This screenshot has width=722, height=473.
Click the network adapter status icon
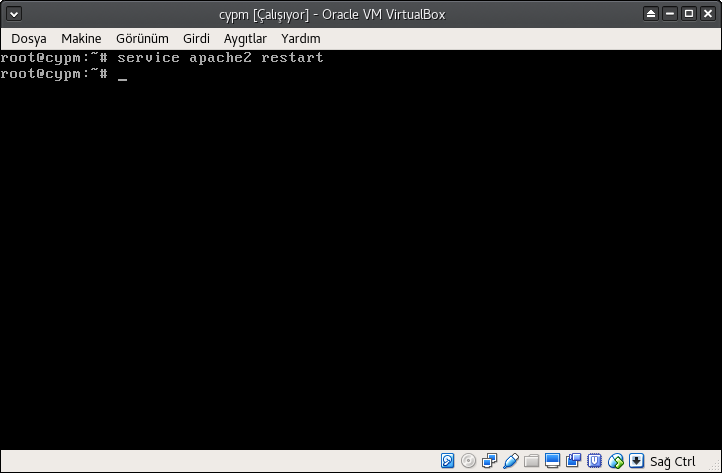(x=490, y=461)
